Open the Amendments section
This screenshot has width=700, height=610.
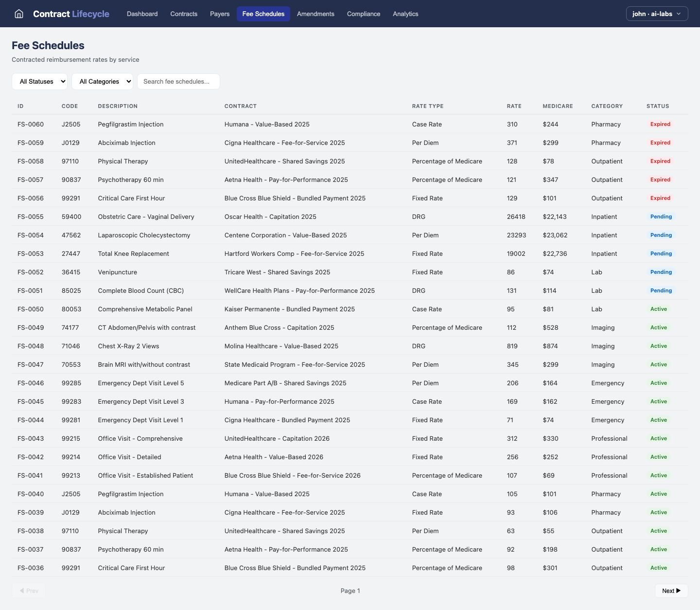pyautogui.click(x=315, y=14)
